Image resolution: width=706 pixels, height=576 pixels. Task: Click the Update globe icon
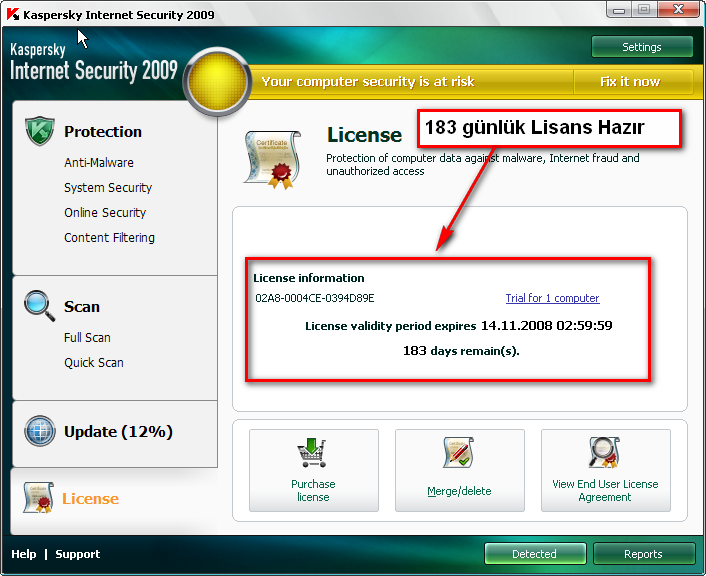tap(40, 431)
